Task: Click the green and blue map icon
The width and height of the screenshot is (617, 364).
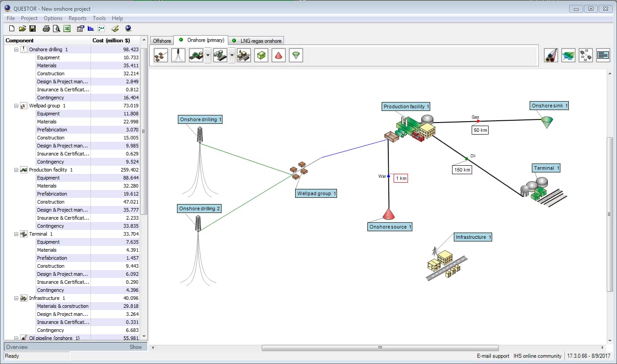Action: (x=568, y=55)
